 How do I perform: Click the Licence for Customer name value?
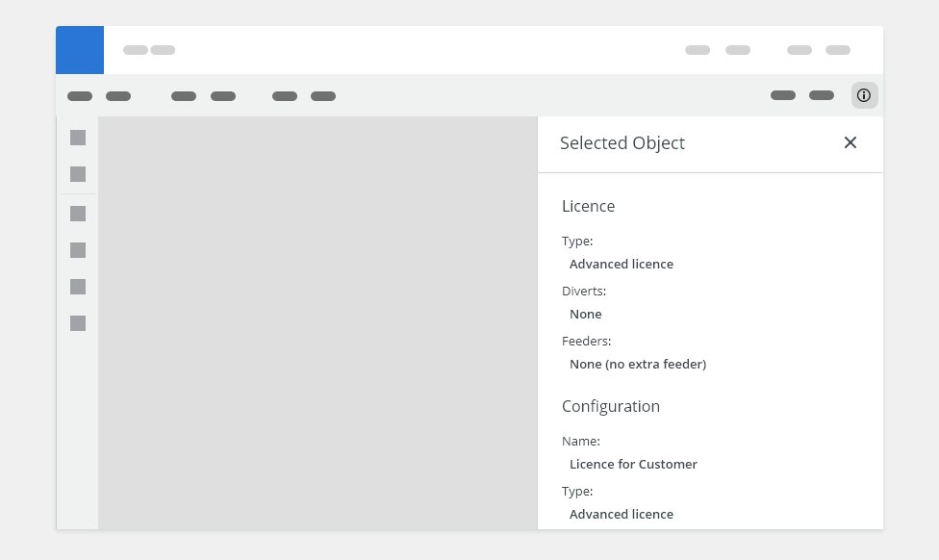[633, 464]
